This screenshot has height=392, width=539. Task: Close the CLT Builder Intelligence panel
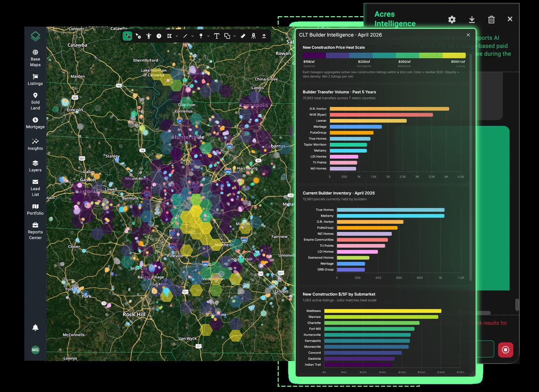(x=468, y=35)
